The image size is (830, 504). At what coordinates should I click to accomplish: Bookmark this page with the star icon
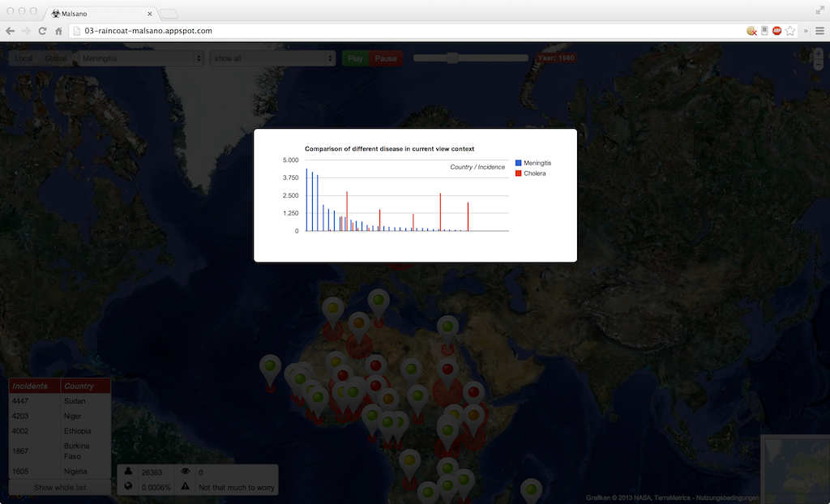pyautogui.click(x=790, y=31)
